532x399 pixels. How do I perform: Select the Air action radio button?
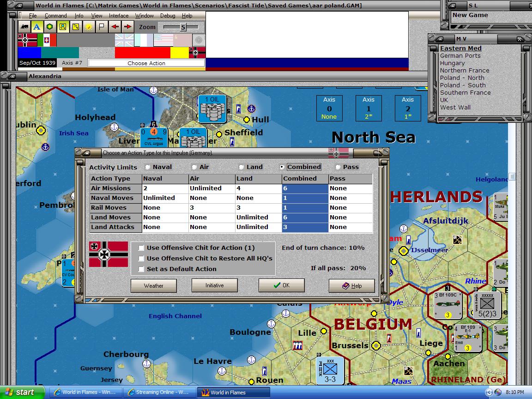[x=194, y=167]
